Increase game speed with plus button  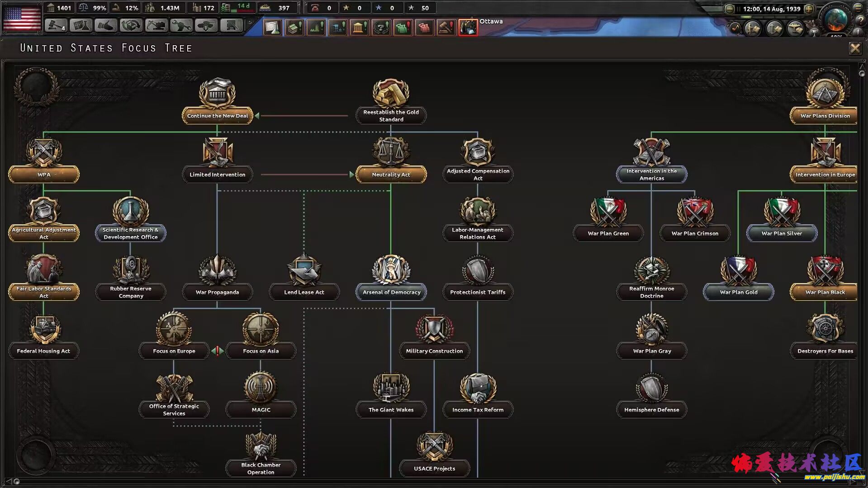click(809, 9)
